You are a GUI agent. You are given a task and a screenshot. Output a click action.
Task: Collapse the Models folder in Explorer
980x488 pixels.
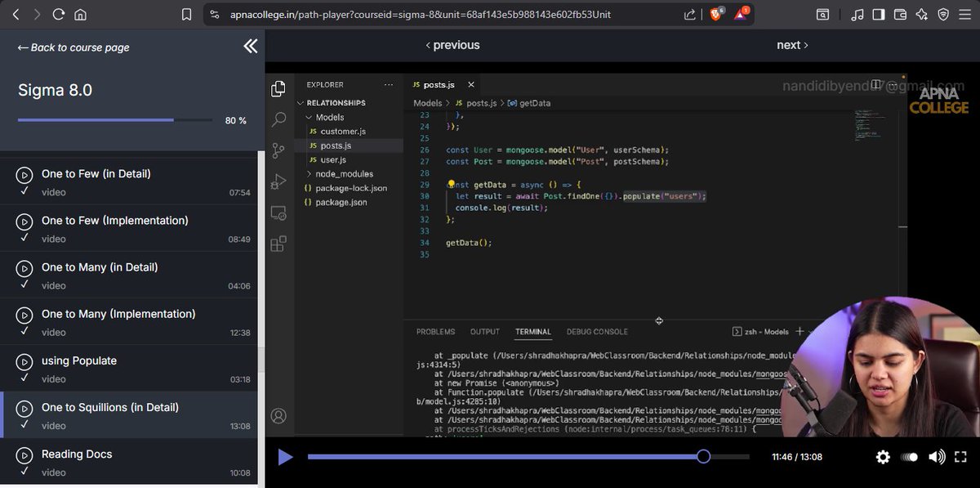pos(309,116)
